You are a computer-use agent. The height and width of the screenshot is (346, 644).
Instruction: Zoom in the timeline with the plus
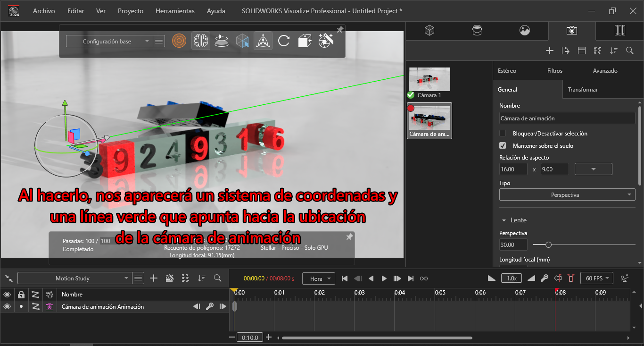(x=269, y=337)
